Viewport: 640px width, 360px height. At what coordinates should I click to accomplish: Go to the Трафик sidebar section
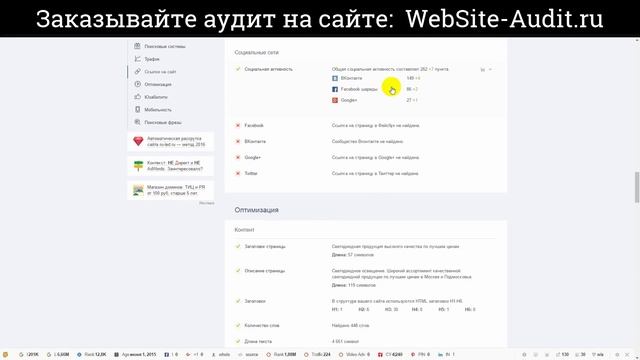pyautogui.click(x=147, y=59)
